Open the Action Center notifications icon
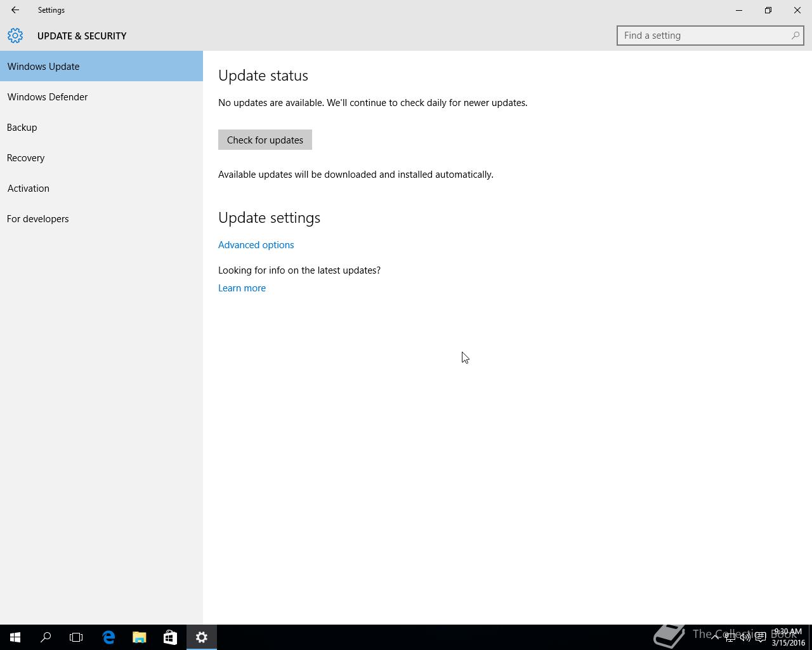 [761, 637]
